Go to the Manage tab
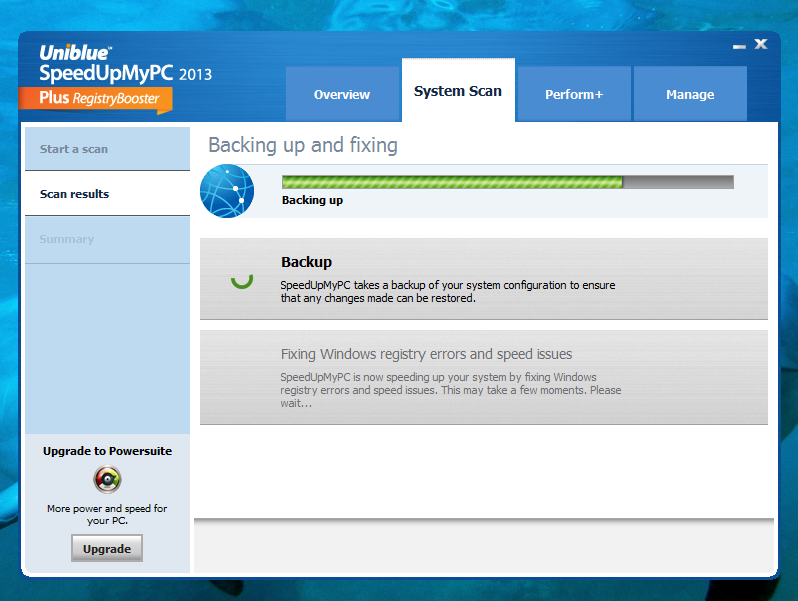 click(690, 95)
